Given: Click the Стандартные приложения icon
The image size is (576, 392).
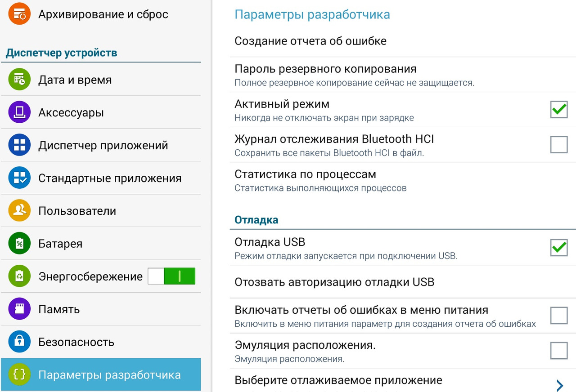Looking at the screenshot, I should (19, 178).
